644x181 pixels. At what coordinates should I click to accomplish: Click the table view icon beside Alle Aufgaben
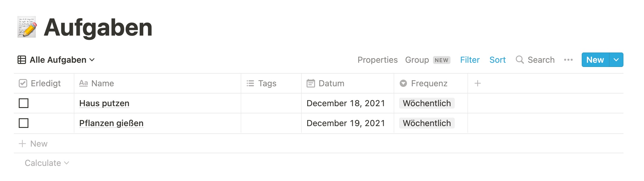click(x=22, y=60)
